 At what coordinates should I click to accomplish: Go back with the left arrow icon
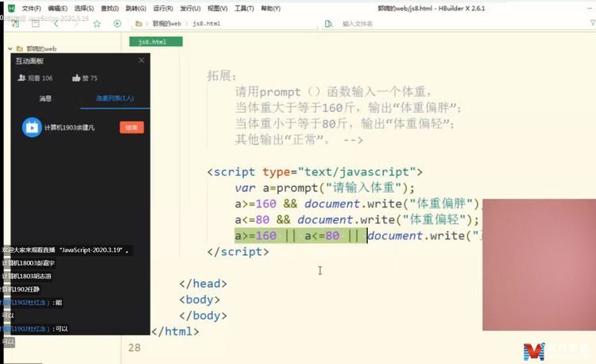click(x=56, y=24)
